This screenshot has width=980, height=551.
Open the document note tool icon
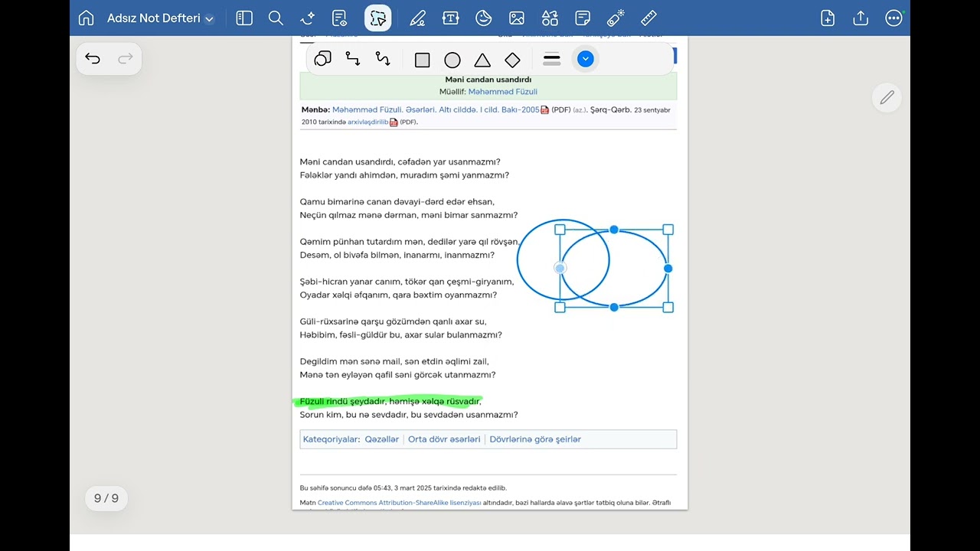[340, 18]
